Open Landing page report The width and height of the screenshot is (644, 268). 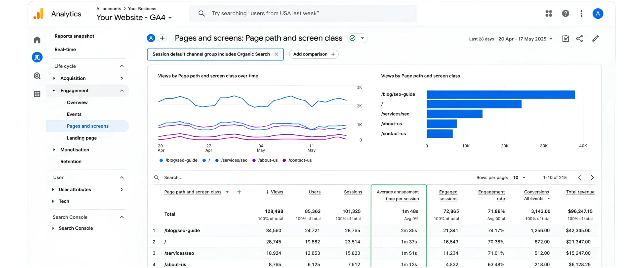pyautogui.click(x=82, y=138)
